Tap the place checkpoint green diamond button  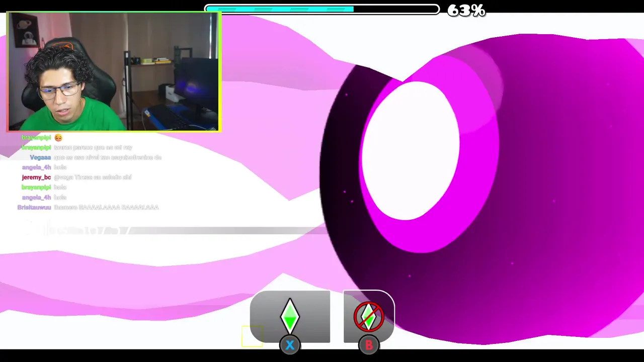(x=290, y=317)
